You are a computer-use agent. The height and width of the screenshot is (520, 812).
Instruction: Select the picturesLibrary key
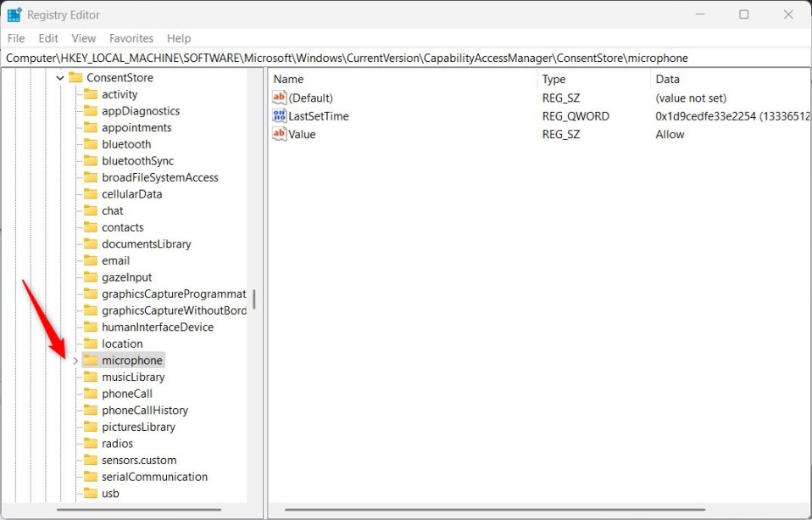pos(138,427)
